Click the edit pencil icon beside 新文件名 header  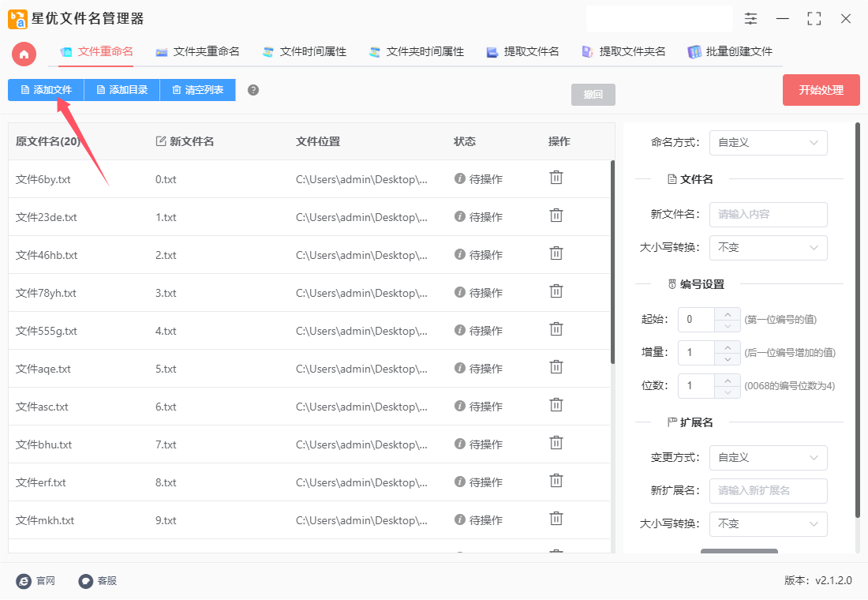coord(161,141)
